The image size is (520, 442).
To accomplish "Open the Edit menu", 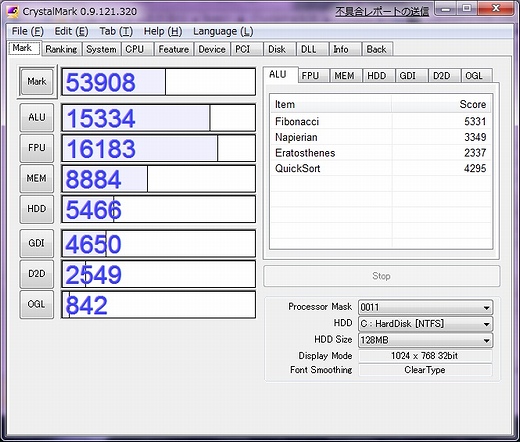I will pyautogui.click(x=71, y=31).
